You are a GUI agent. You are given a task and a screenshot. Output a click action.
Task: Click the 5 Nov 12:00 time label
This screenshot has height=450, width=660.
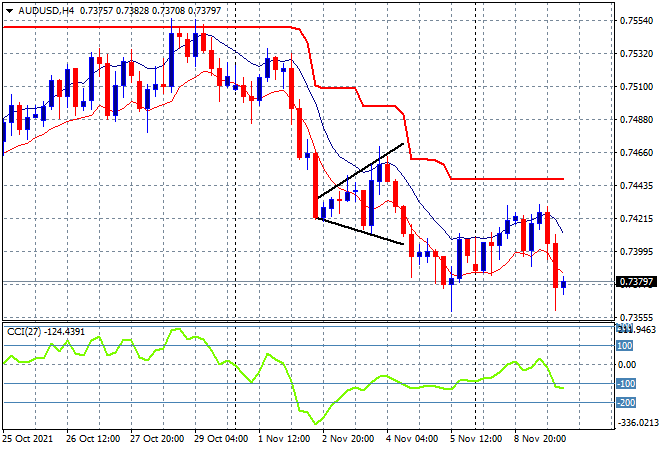[x=476, y=439]
